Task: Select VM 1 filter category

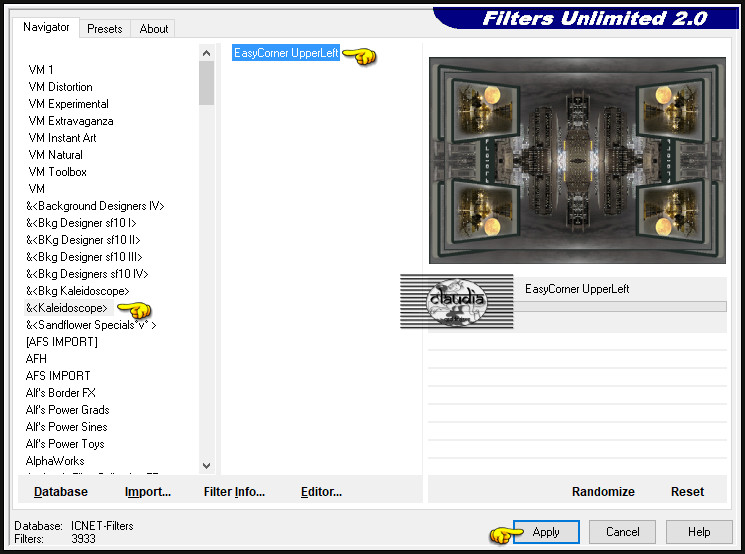Action: click(41, 70)
